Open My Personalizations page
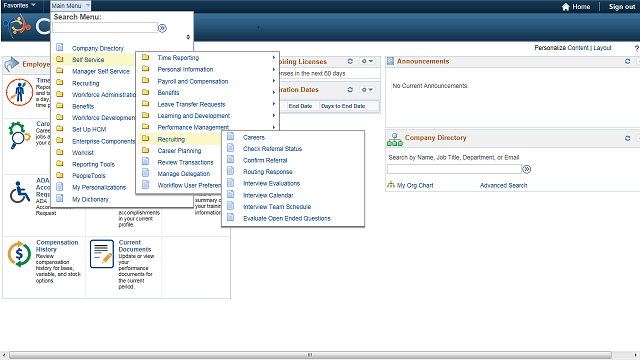 [99, 187]
